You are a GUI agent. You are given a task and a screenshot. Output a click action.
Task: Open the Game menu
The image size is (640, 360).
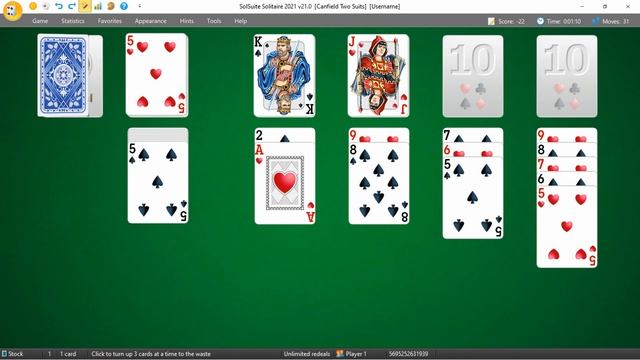(40, 21)
